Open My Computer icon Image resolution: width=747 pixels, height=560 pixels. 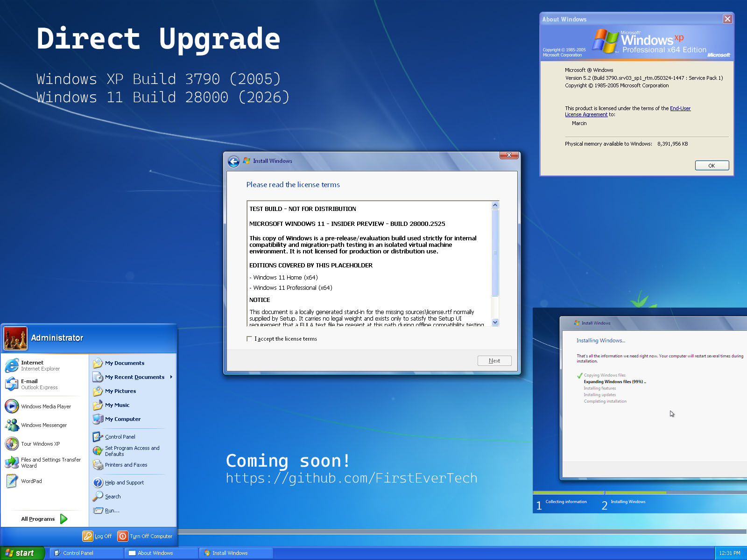pos(98,419)
